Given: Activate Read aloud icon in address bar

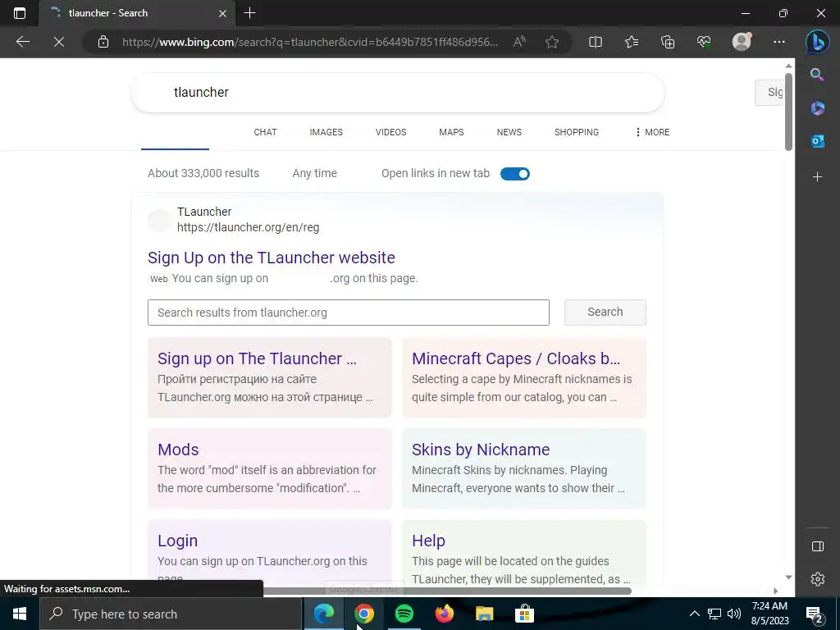Looking at the screenshot, I should 519,42.
